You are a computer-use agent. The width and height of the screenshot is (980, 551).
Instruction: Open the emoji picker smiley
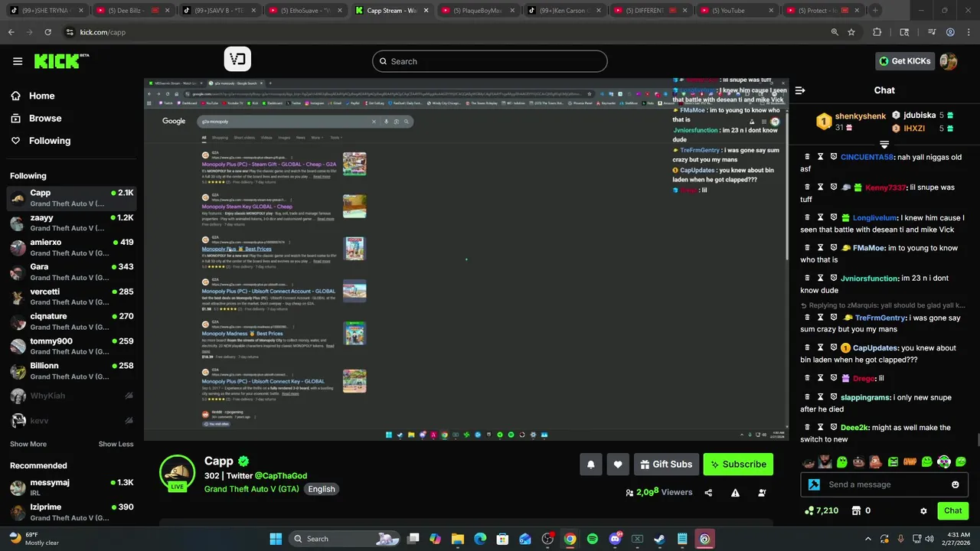tap(955, 484)
